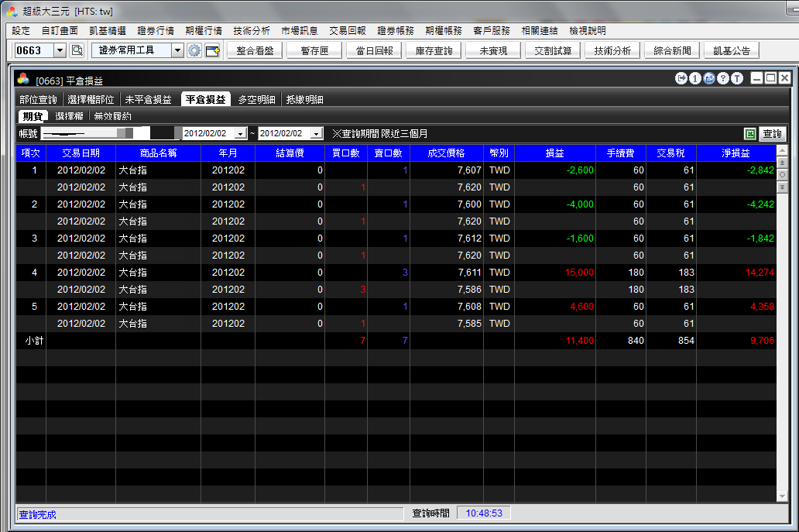Click the round '1' icon in title bar
799x532 pixels.
click(x=695, y=78)
